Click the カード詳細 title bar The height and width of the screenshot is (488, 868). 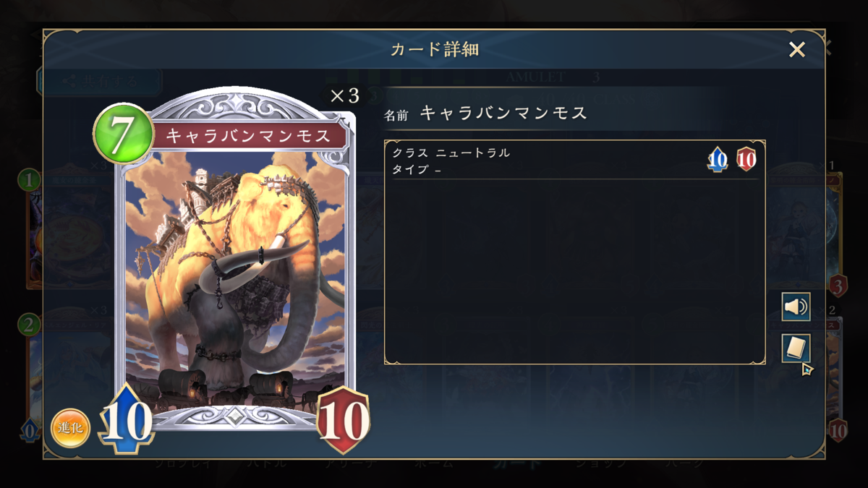434,49
